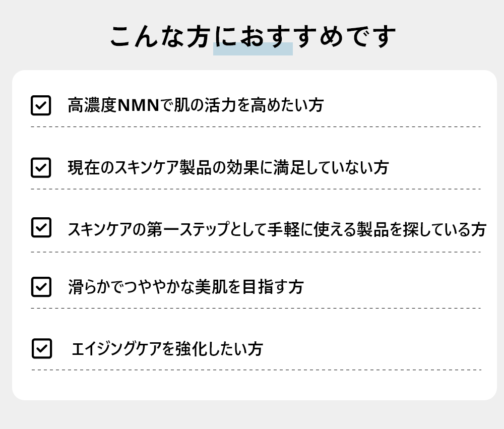Image resolution: width=504 pixels, height=429 pixels.
Task: Toggle the エイジングケアを強化したい方 checkbox
Action: coord(41,348)
